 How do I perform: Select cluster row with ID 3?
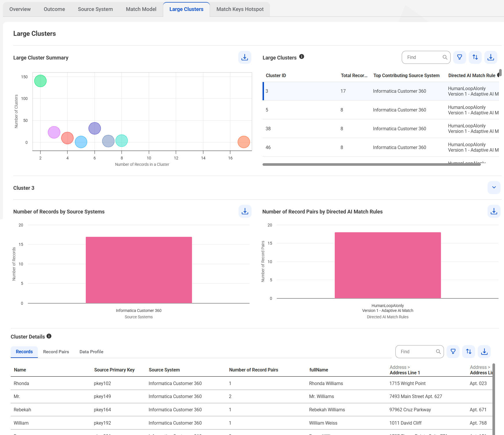(x=381, y=91)
